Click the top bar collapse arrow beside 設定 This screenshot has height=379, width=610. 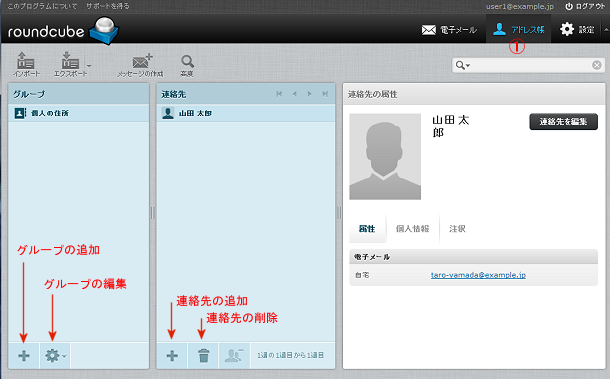[x=606, y=29]
